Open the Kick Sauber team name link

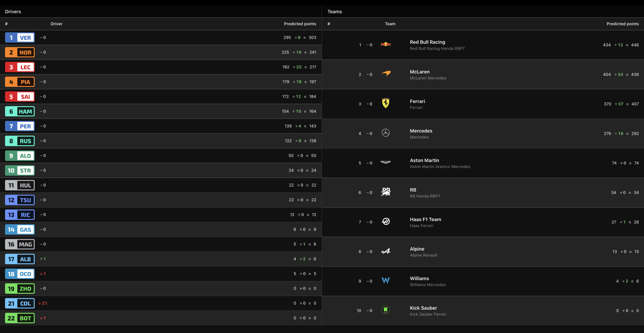point(423,308)
